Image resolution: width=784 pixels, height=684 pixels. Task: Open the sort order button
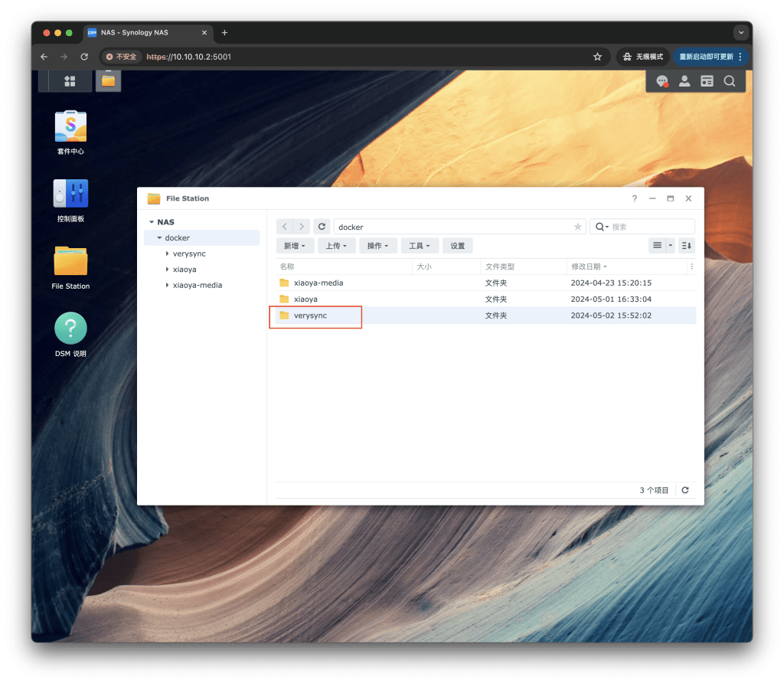[687, 245]
